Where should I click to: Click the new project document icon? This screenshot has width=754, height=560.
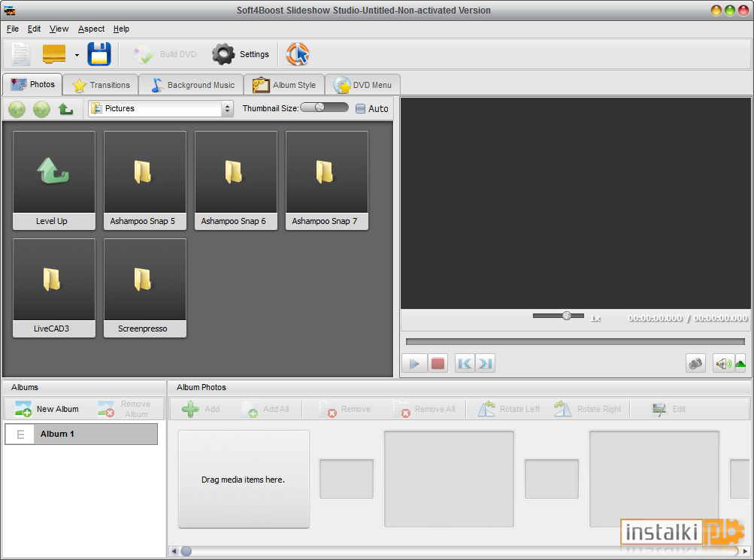tap(21, 54)
